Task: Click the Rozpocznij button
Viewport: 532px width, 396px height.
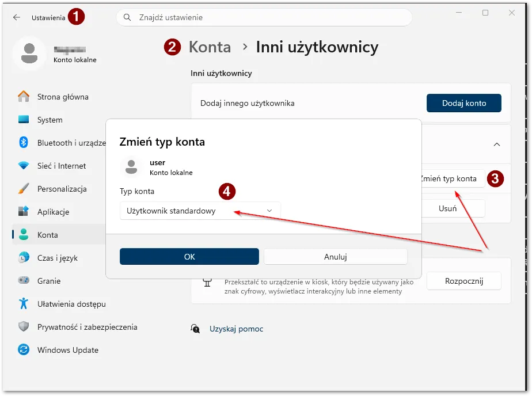Action: (x=464, y=281)
